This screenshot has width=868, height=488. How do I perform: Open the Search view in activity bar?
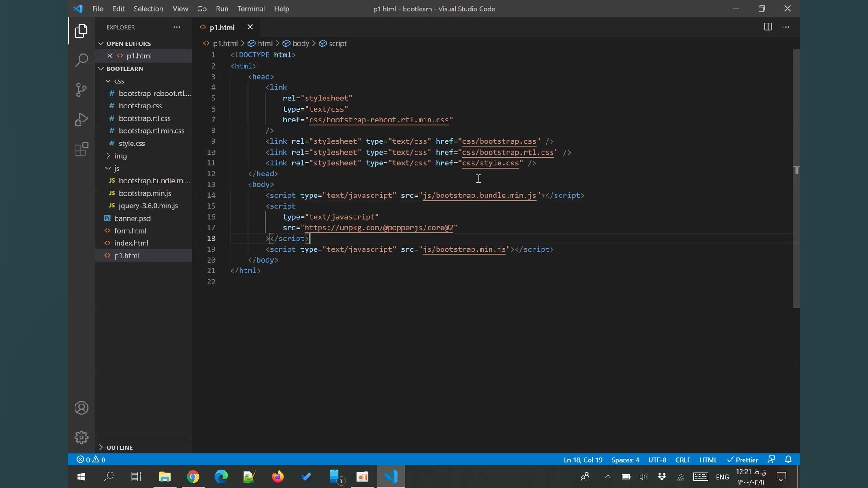coord(81,60)
